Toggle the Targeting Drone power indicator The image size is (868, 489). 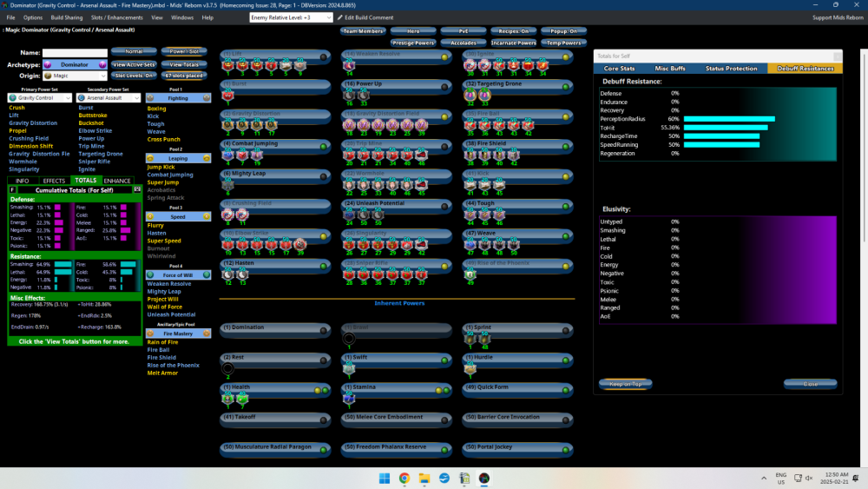coord(566,87)
